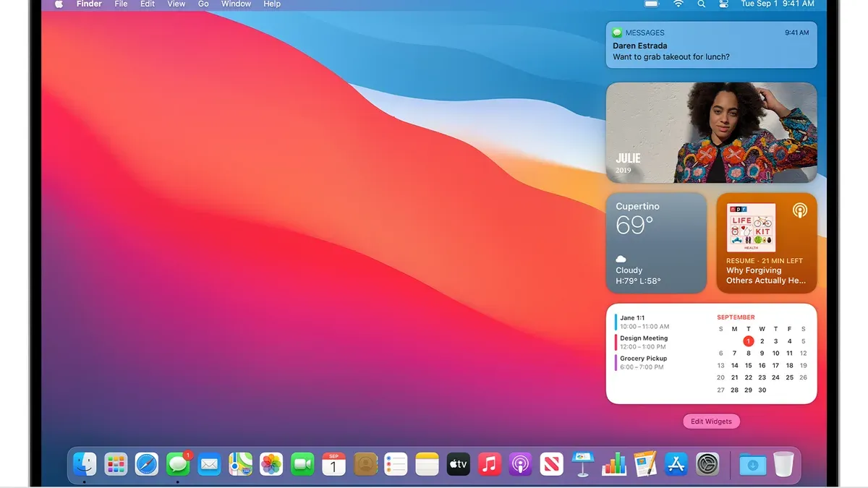
Task: Open the Julie 2019 photo memory widget
Action: pyautogui.click(x=711, y=132)
